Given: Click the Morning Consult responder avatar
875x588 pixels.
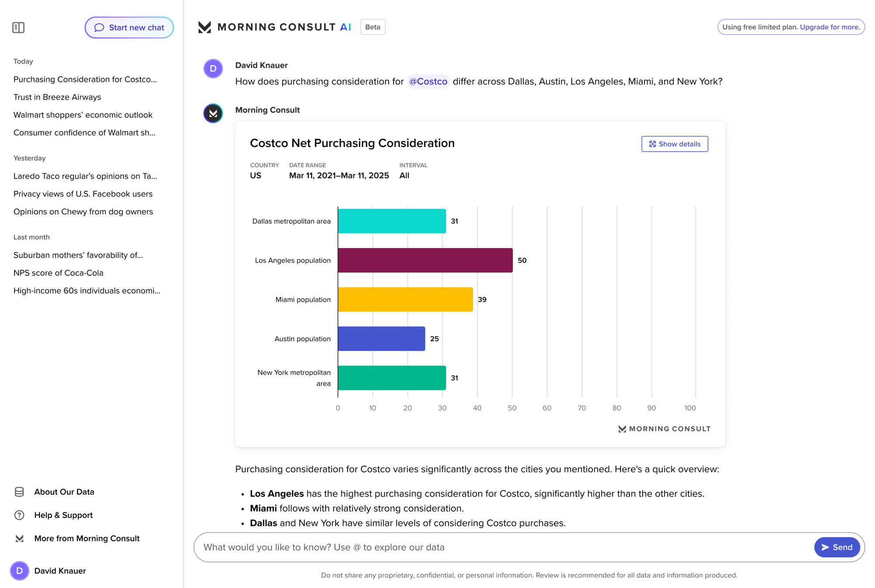Looking at the screenshot, I should (213, 113).
